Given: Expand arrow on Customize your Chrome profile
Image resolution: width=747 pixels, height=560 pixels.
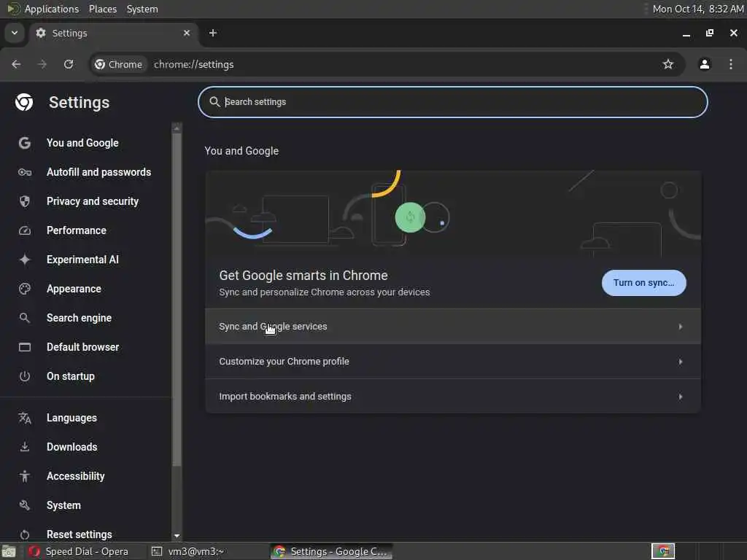Looking at the screenshot, I should pyautogui.click(x=681, y=362).
